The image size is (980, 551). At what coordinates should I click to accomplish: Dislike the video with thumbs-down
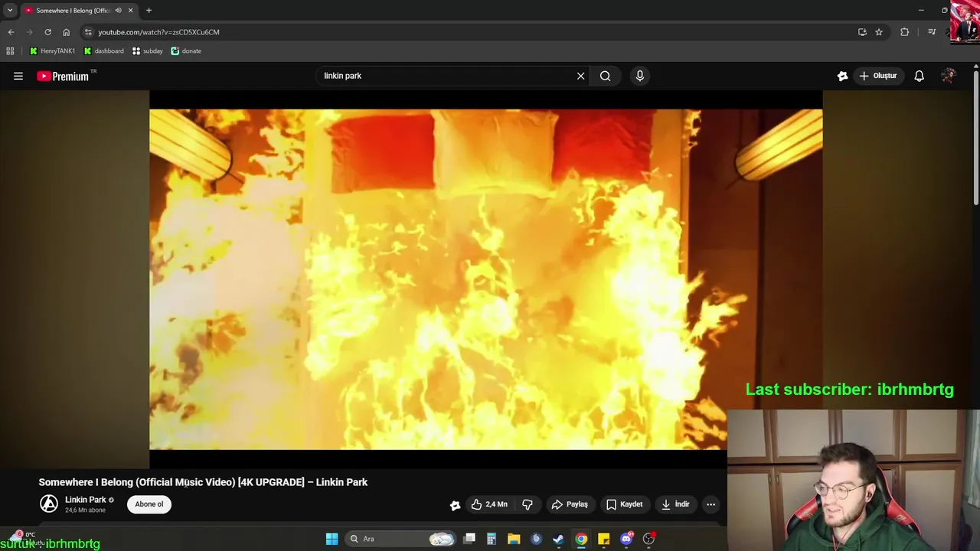tap(528, 504)
